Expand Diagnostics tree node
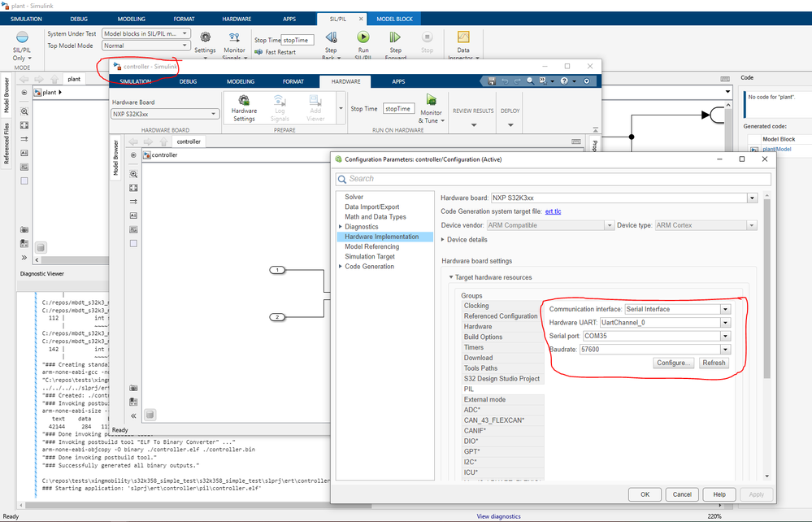 click(x=341, y=227)
